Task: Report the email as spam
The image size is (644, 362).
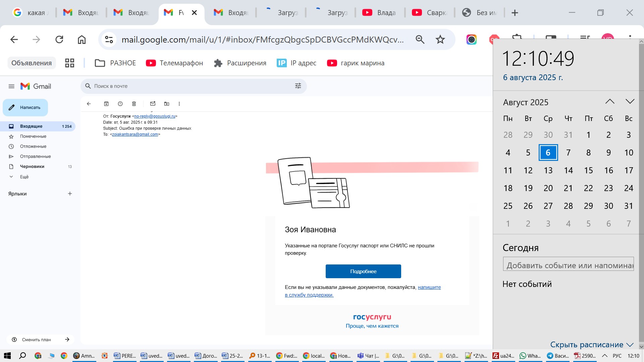Action: point(120,104)
